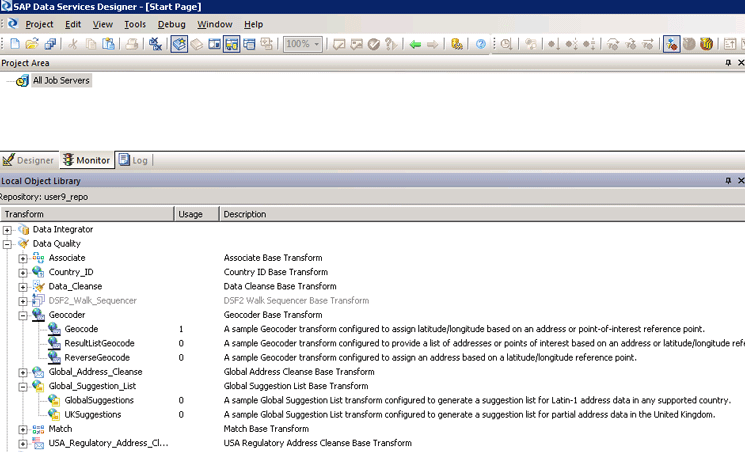Click the green Go Back arrow
745x452 pixels.
click(415, 44)
